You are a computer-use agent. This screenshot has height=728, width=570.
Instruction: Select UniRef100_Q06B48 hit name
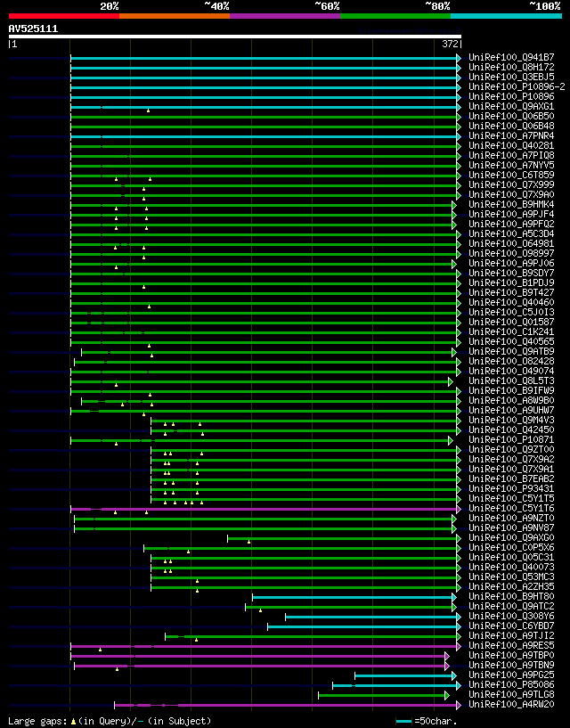(511, 126)
